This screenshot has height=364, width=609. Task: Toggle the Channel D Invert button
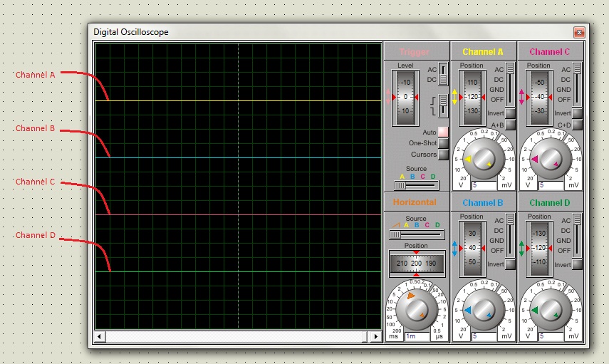click(x=577, y=264)
